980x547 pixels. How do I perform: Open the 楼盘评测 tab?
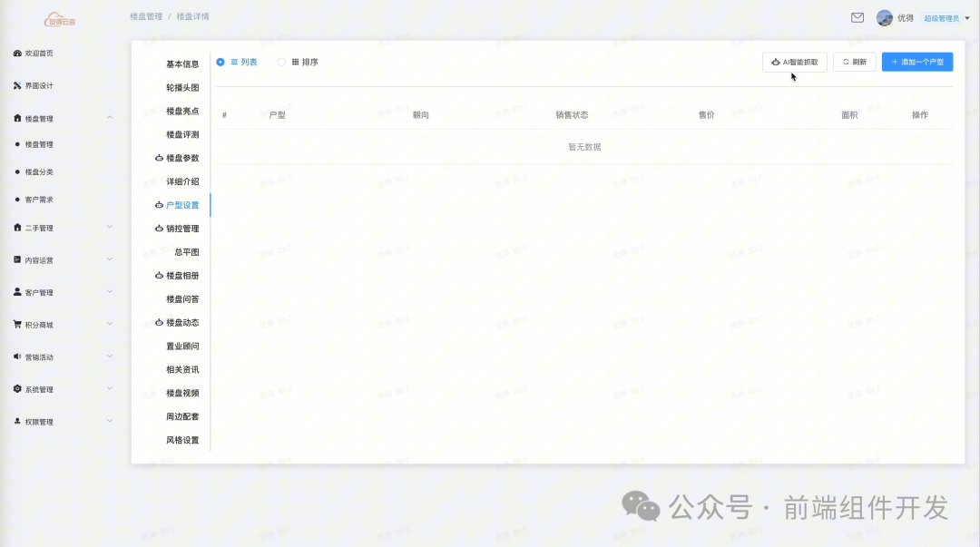[x=182, y=134]
